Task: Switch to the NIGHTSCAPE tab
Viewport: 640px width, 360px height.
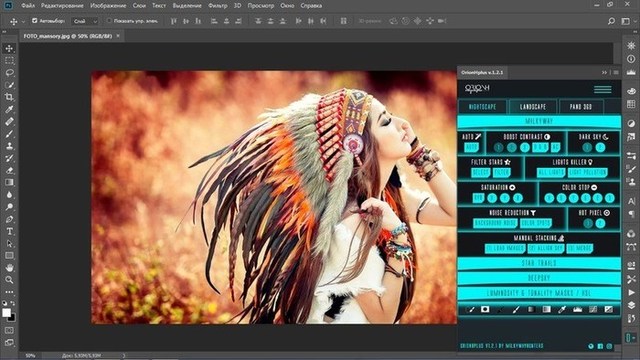Action: [482, 107]
